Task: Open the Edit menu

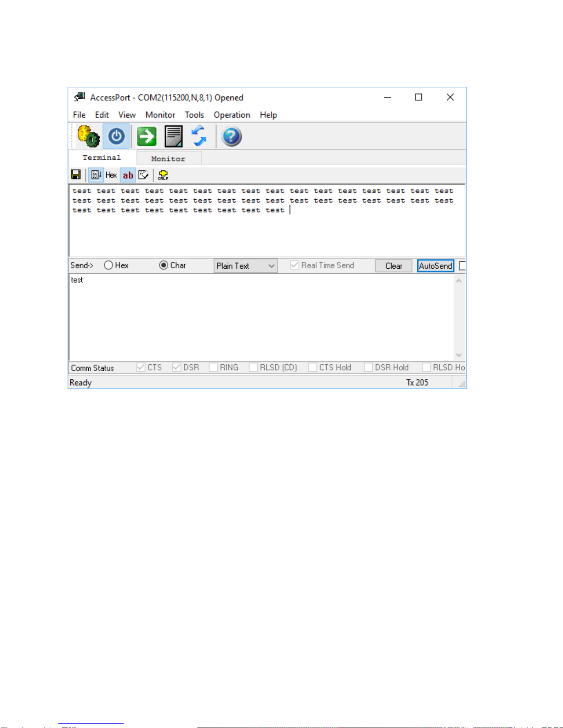Action: pos(102,115)
